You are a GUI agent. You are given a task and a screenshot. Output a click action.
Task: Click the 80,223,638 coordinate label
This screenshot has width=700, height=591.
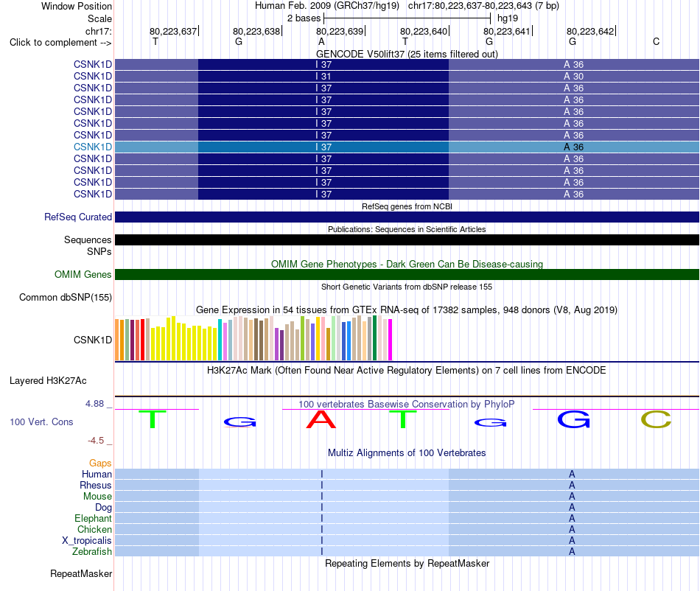pyautogui.click(x=256, y=31)
